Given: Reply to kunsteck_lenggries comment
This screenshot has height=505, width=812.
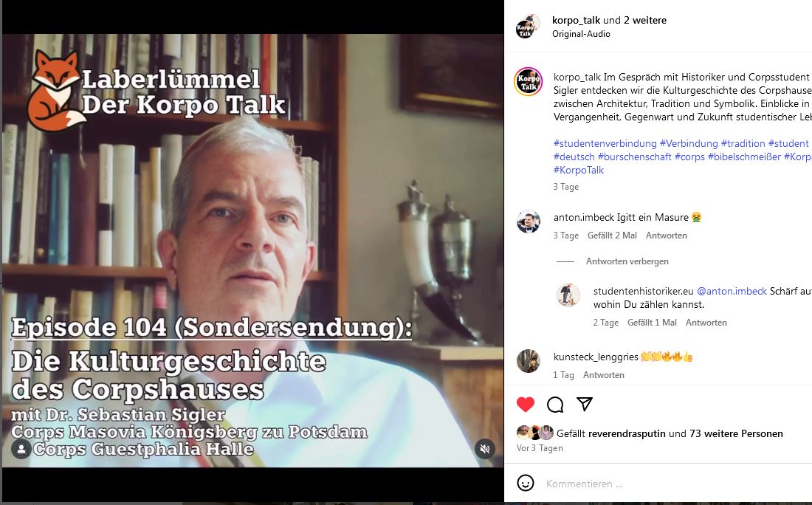Looking at the screenshot, I should (x=603, y=375).
